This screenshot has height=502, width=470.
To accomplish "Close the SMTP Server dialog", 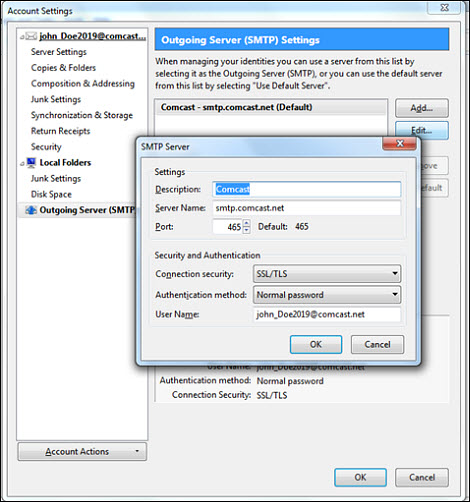I will click(399, 143).
